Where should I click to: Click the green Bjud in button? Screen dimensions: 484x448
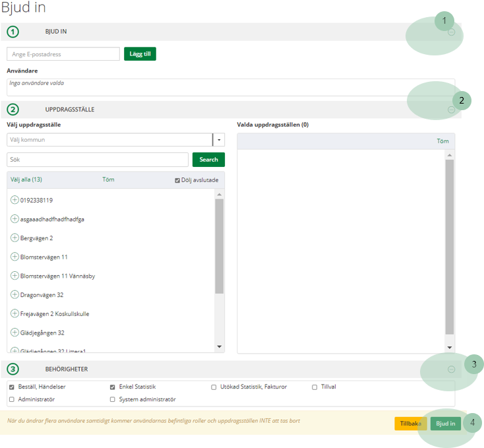pyautogui.click(x=445, y=424)
